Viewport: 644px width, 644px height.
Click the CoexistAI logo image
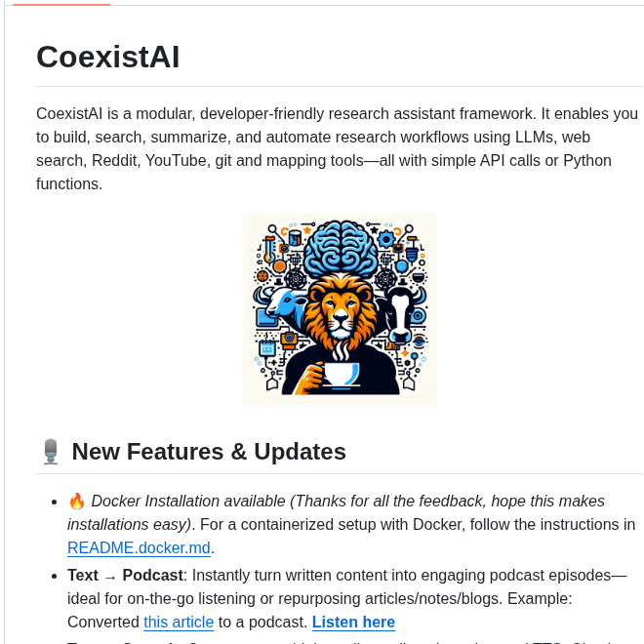click(x=339, y=308)
